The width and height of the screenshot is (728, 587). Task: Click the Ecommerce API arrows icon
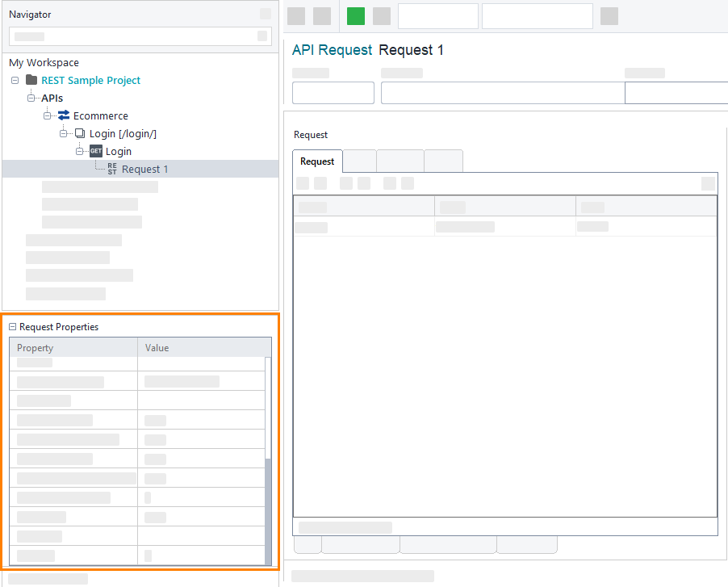63,115
